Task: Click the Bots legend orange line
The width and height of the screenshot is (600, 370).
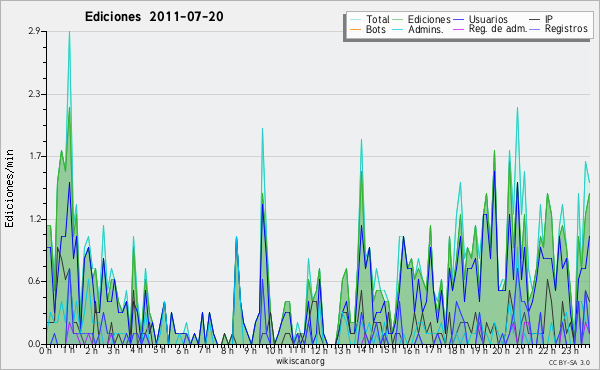Action: coord(355,29)
